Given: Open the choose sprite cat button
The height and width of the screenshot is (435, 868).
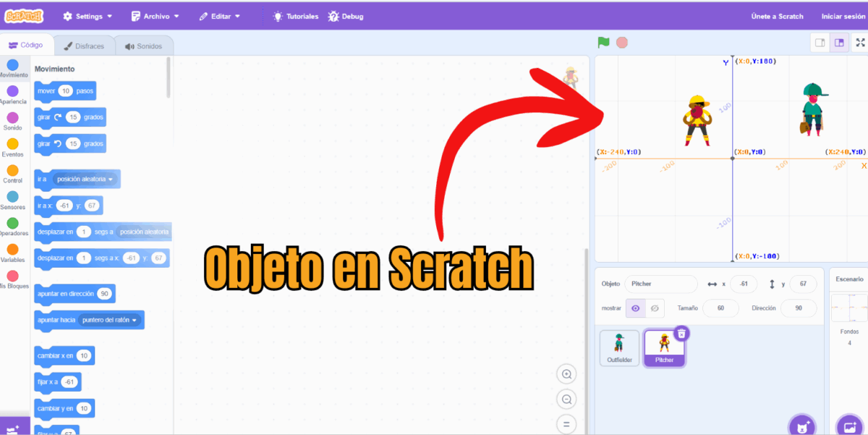Looking at the screenshot, I should (x=801, y=426).
